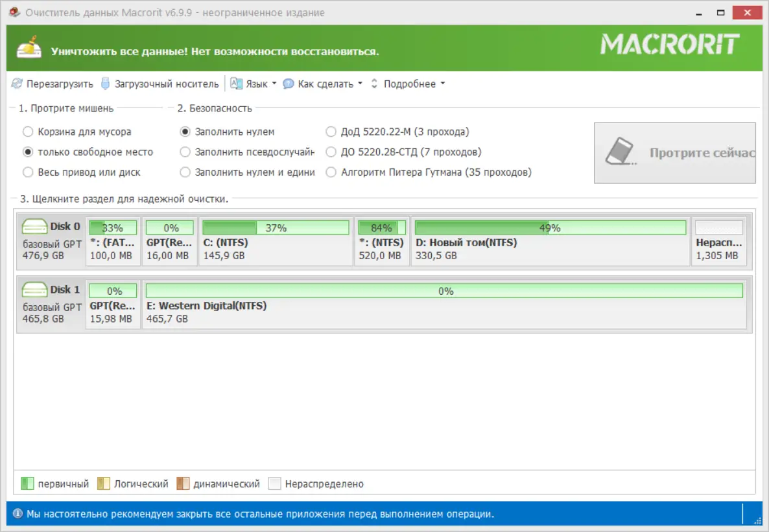This screenshot has width=769, height=532.
Task: Click the reload icon beside Перезагрузить
Action: click(17, 84)
